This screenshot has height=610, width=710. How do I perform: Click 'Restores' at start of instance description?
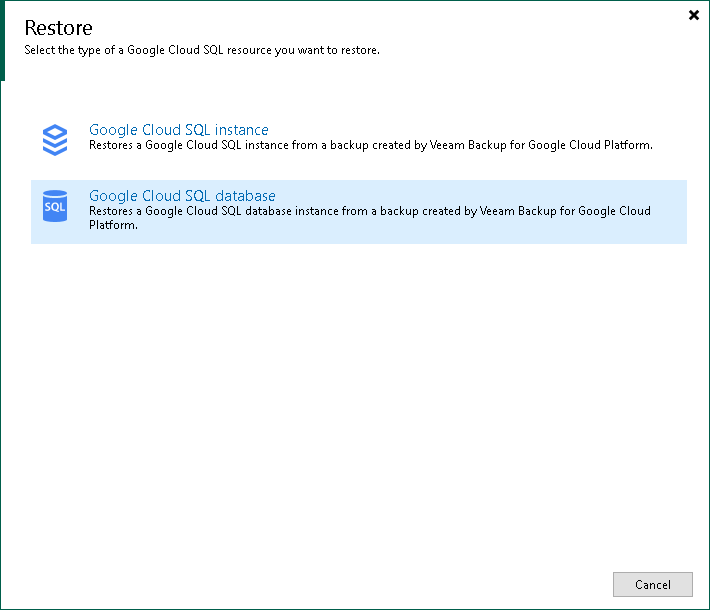111,145
